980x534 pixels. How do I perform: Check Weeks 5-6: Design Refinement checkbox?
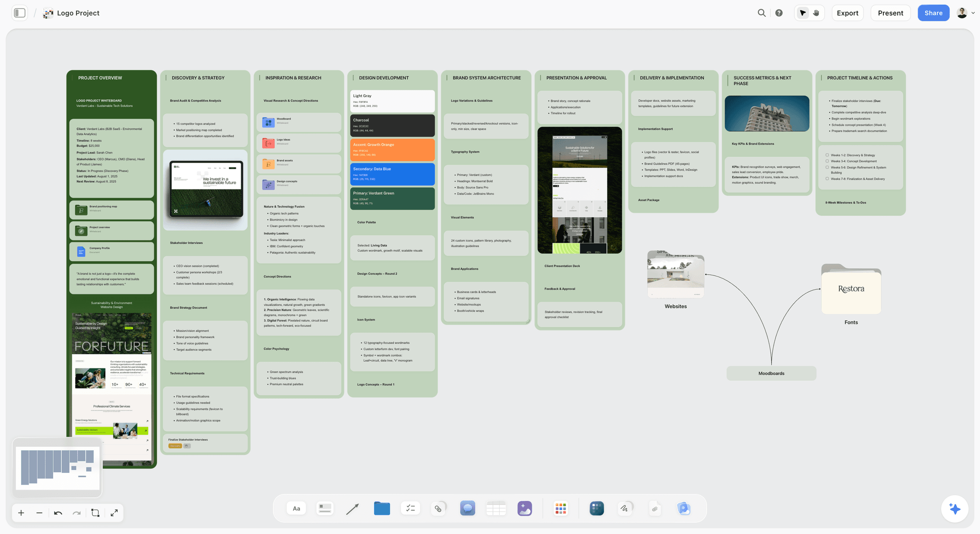pyautogui.click(x=827, y=167)
